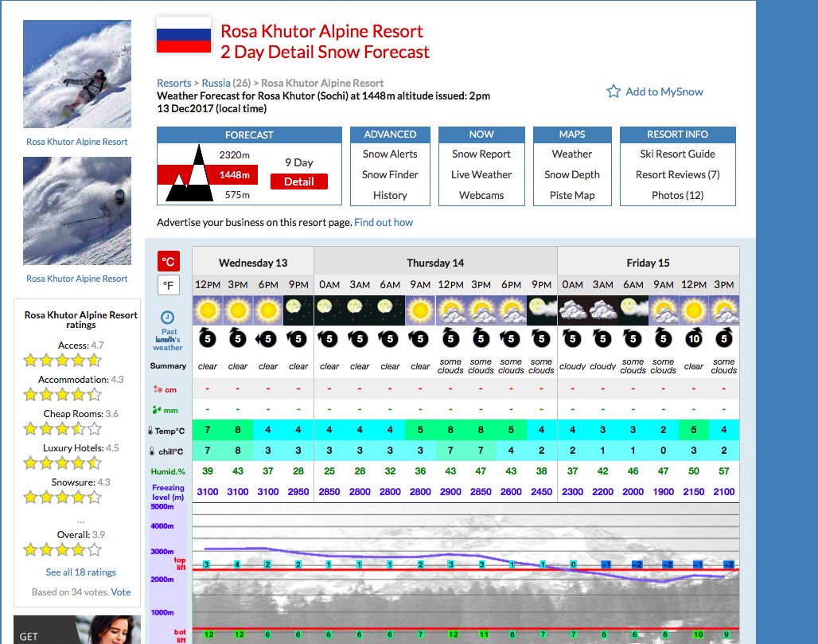This screenshot has height=644, width=818.
Task: Open the Piste Map
Action: (572, 195)
